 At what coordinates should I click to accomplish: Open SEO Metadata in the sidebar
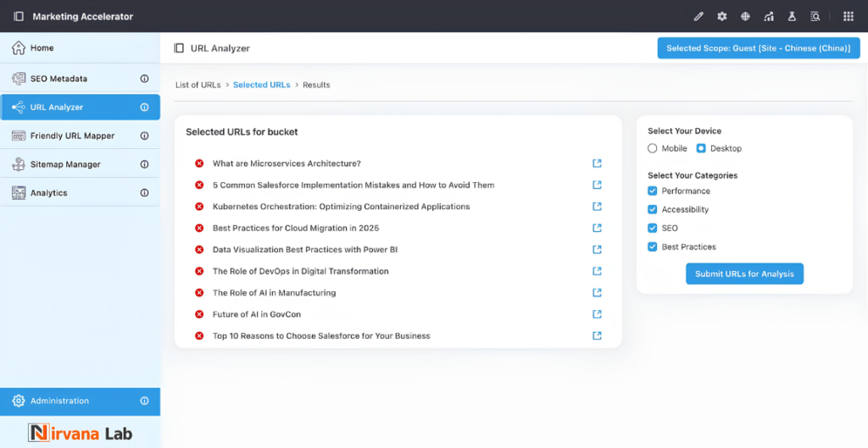(x=81, y=79)
